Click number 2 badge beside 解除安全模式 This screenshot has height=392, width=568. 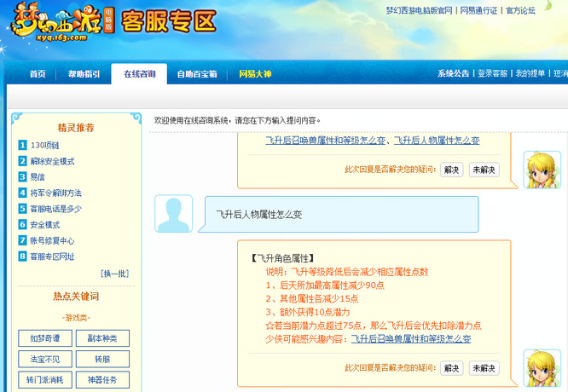(22, 161)
